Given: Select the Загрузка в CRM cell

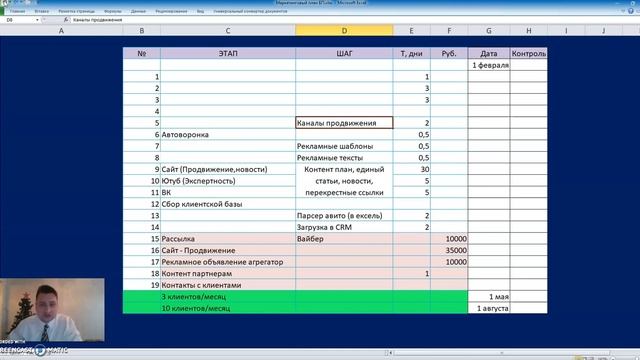Looking at the screenshot, I should (344, 227).
